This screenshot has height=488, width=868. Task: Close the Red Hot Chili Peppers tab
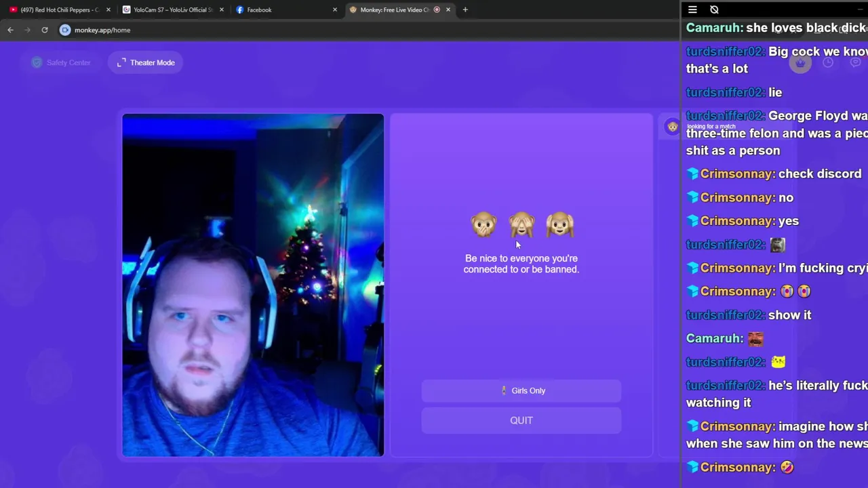108,9
